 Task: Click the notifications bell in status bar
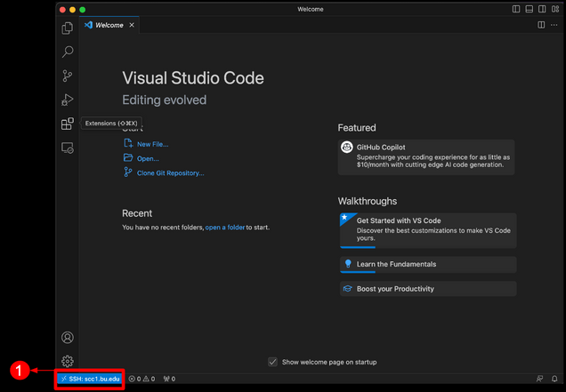click(554, 379)
